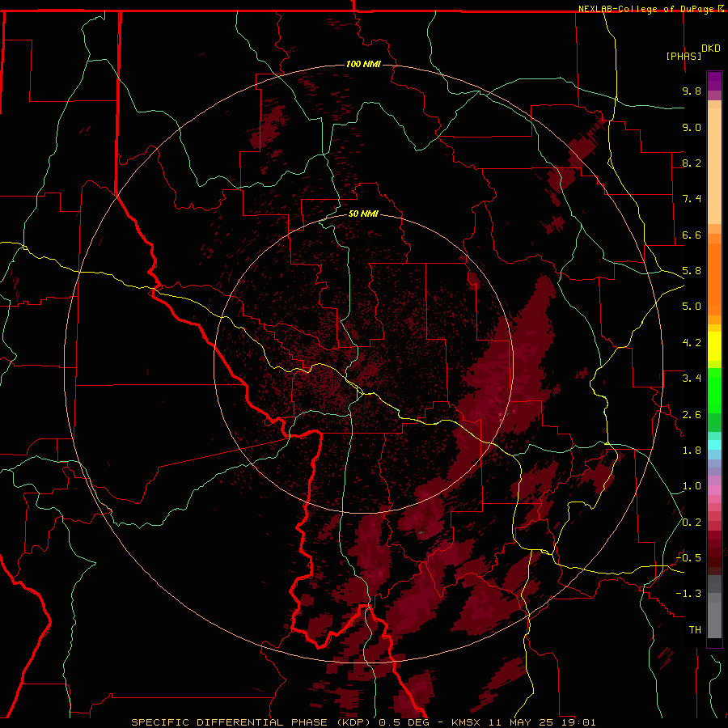This screenshot has height=728, width=728.
Task: Select the 1.8 legend value
Action: click(692, 451)
